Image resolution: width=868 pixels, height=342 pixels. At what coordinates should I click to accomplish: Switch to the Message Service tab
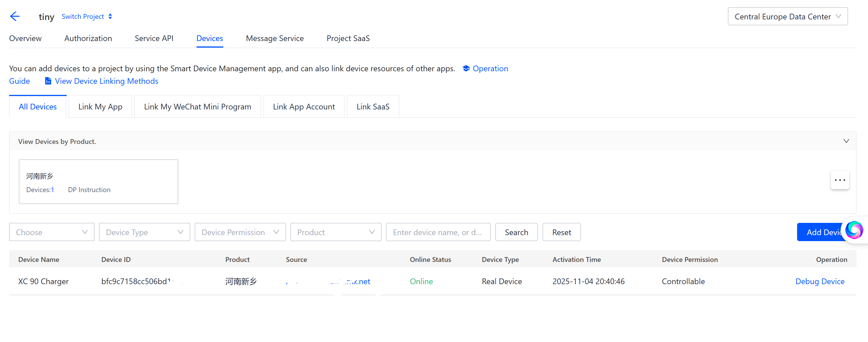tap(275, 38)
